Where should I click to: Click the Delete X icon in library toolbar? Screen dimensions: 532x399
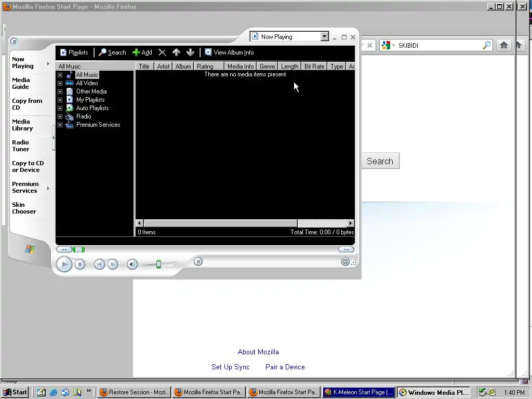point(162,52)
